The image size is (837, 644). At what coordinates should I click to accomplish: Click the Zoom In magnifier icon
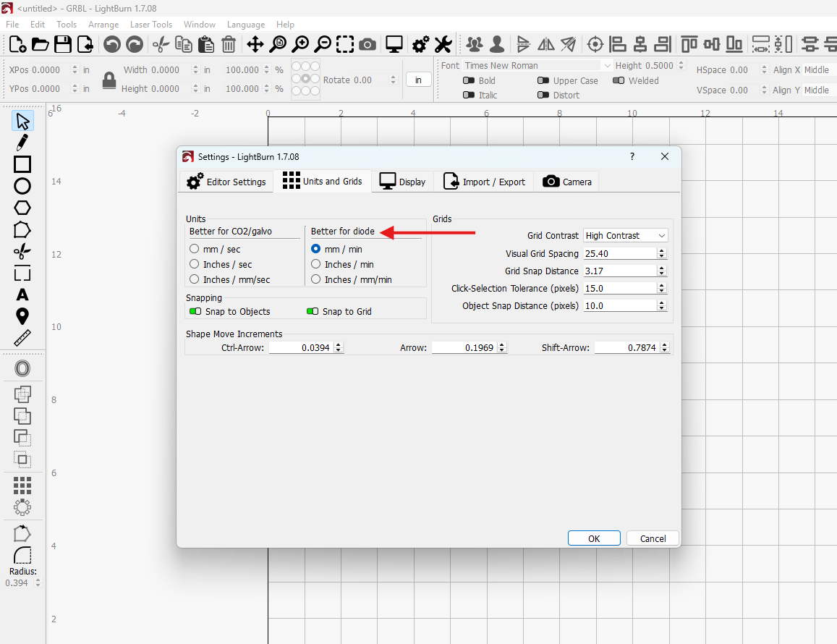point(300,44)
